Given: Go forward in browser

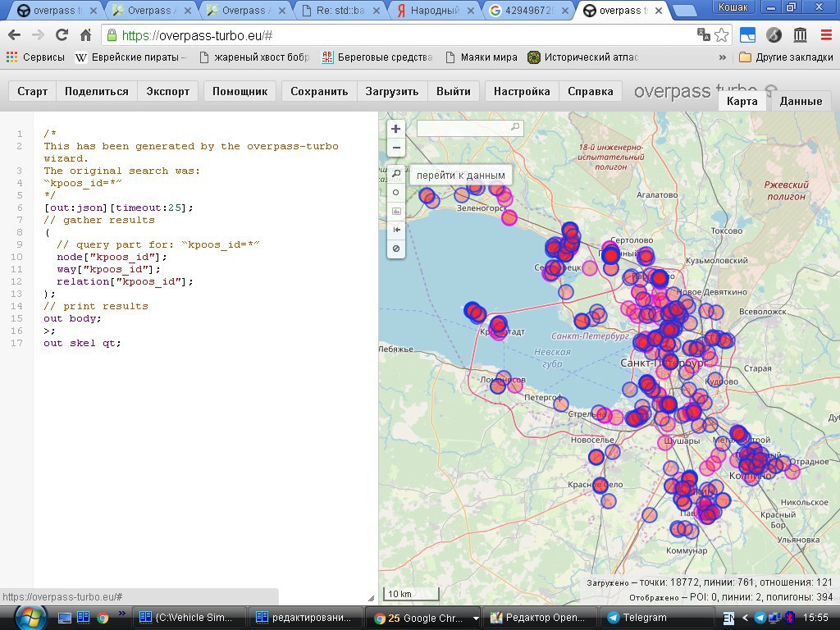Looking at the screenshot, I should [38, 35].
